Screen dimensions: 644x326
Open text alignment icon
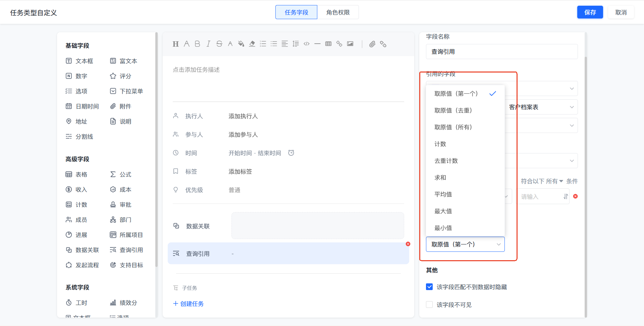pyautogui.click(x=285, y=44)
